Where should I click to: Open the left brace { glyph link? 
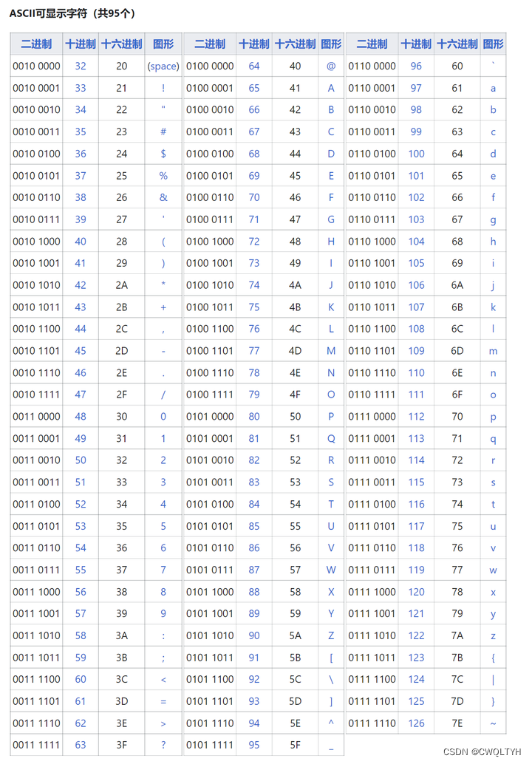493,658
